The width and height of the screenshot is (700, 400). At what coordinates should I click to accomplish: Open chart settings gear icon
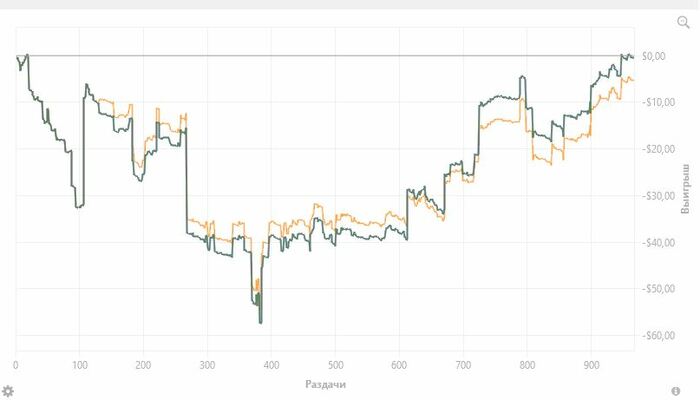pos(8,391)
